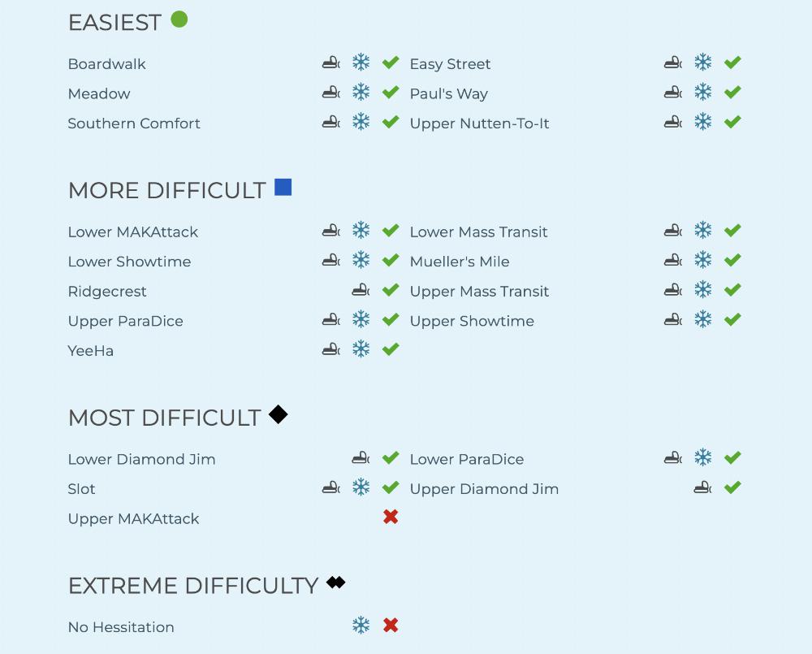
Task: Click the red X beside Upper MAKAttack
Action: (x=391, y=518)
